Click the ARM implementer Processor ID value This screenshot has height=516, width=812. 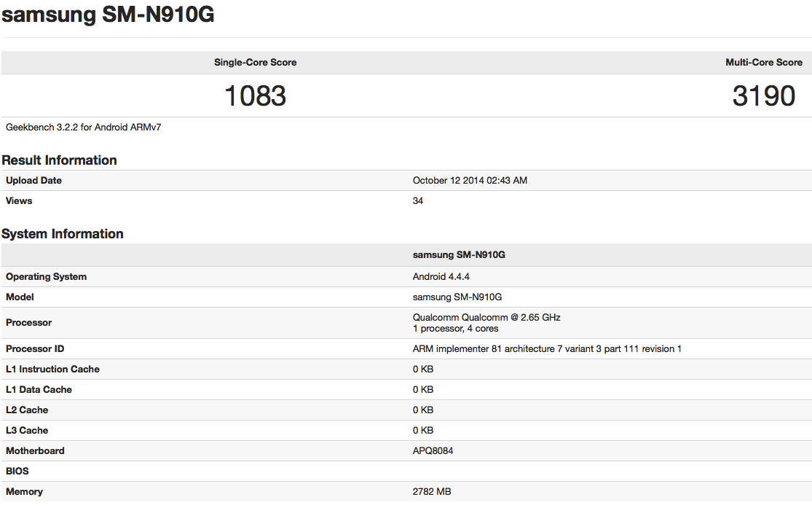pos(547,349)
